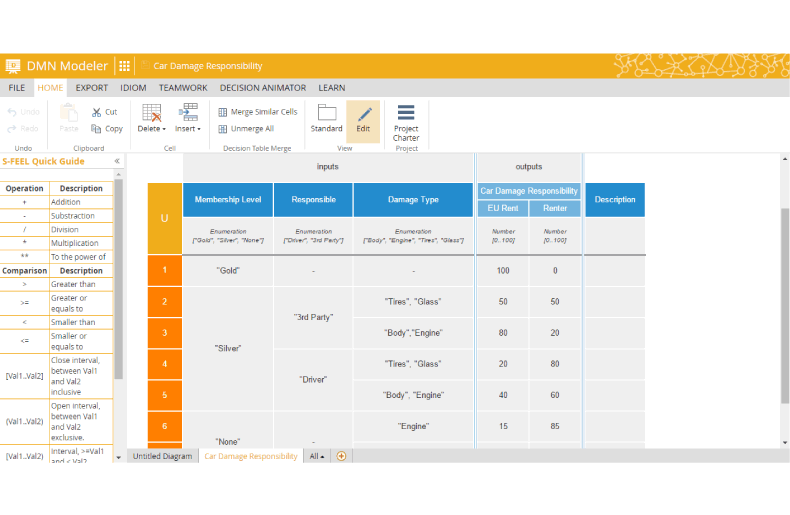790x515 pixels.
Task: Collapse the S-FEEL Quick Guide panel
Action: click(x=117, y=161)
